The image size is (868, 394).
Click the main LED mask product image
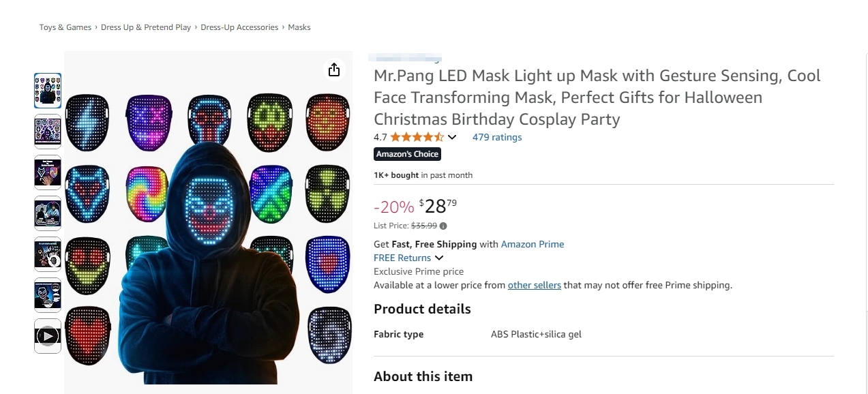tap(208, 218)
